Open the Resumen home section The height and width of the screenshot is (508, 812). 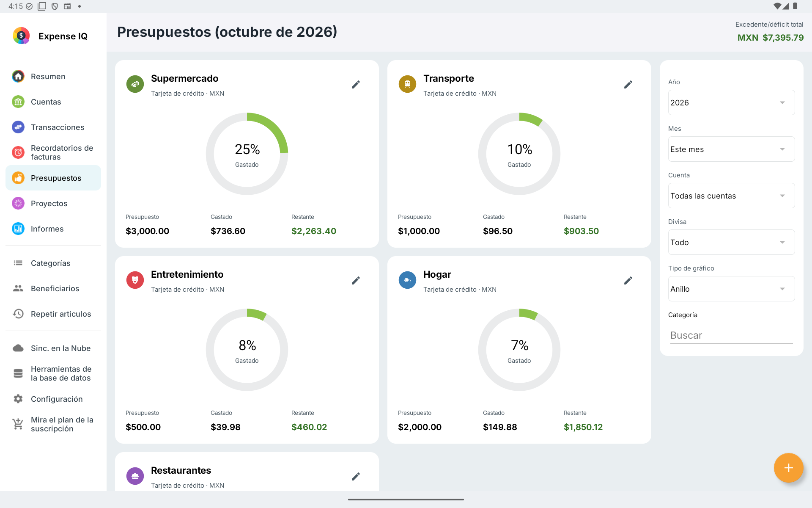pyautogui.click(x=53, y=77)
